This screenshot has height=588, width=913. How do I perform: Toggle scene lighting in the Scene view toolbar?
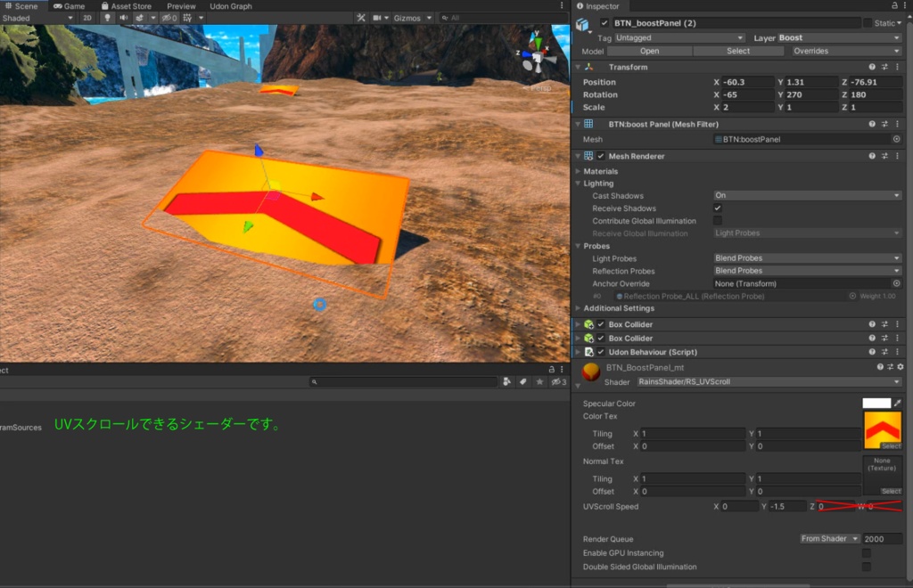click(x=109, y=18)
